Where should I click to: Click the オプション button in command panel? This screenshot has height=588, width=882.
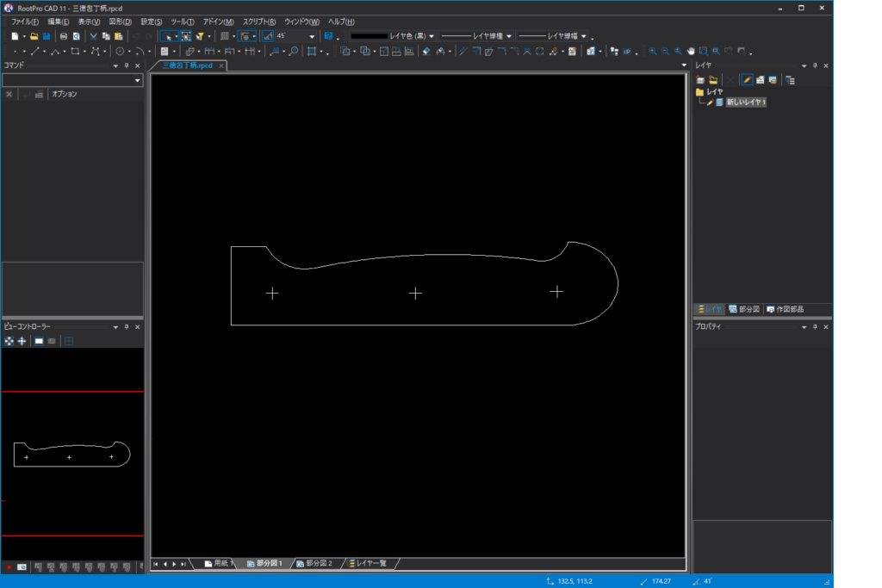[65, 94]
